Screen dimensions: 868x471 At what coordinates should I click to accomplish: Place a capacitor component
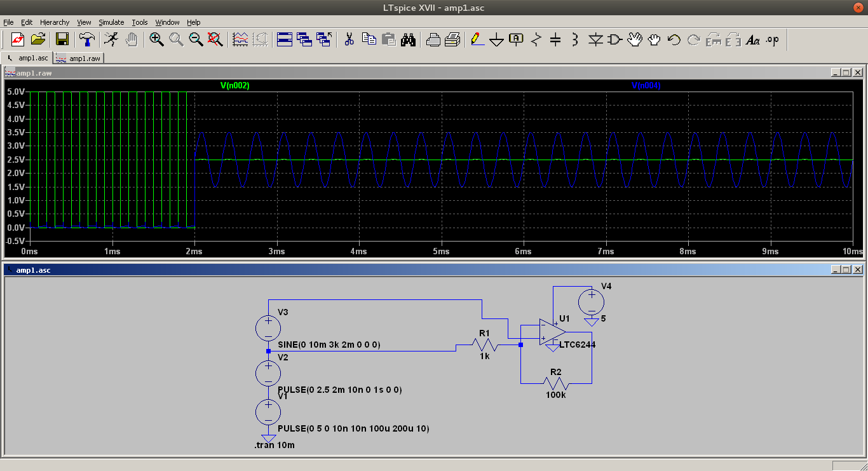[x=555, y=39]
